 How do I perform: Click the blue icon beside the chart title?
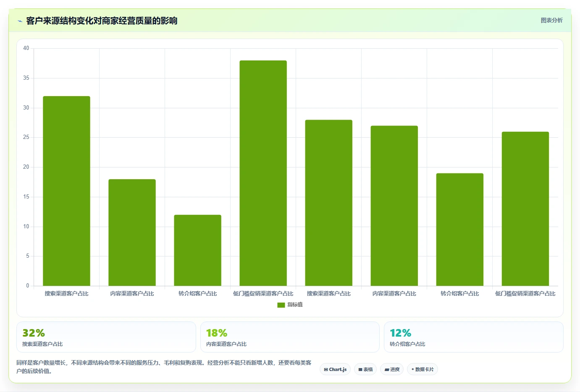coord(20,21)
